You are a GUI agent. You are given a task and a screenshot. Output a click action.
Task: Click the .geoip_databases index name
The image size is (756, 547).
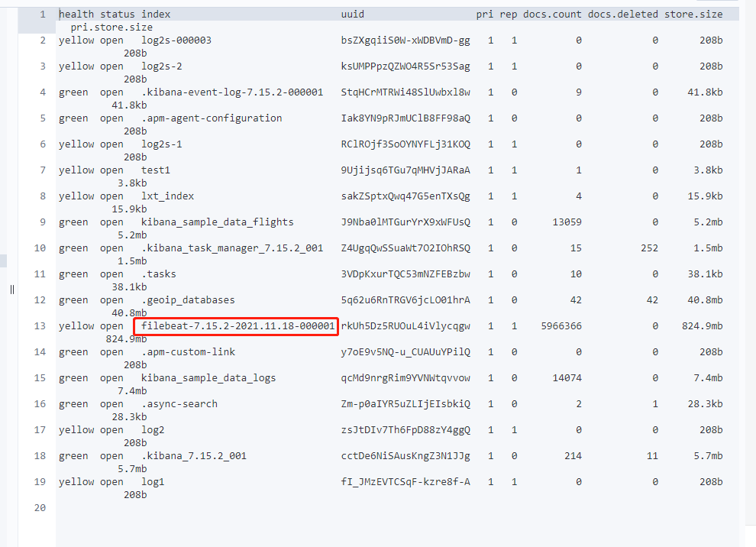[188, 300]
